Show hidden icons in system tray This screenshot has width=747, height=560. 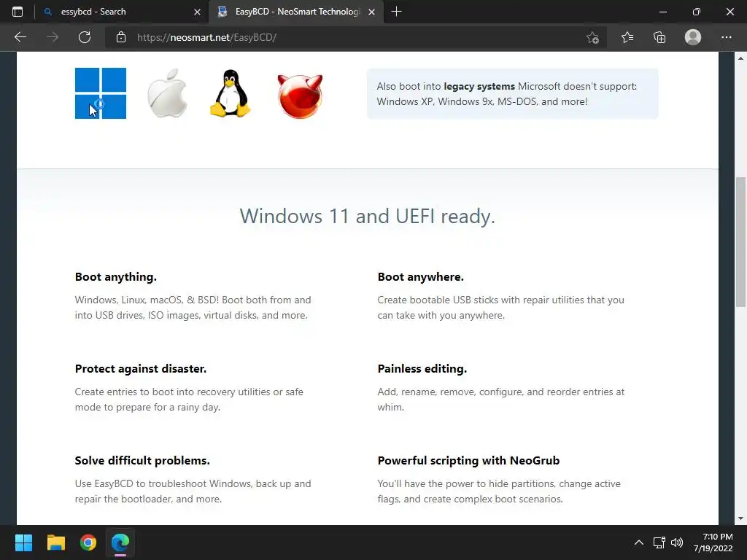tap(639, 542)
